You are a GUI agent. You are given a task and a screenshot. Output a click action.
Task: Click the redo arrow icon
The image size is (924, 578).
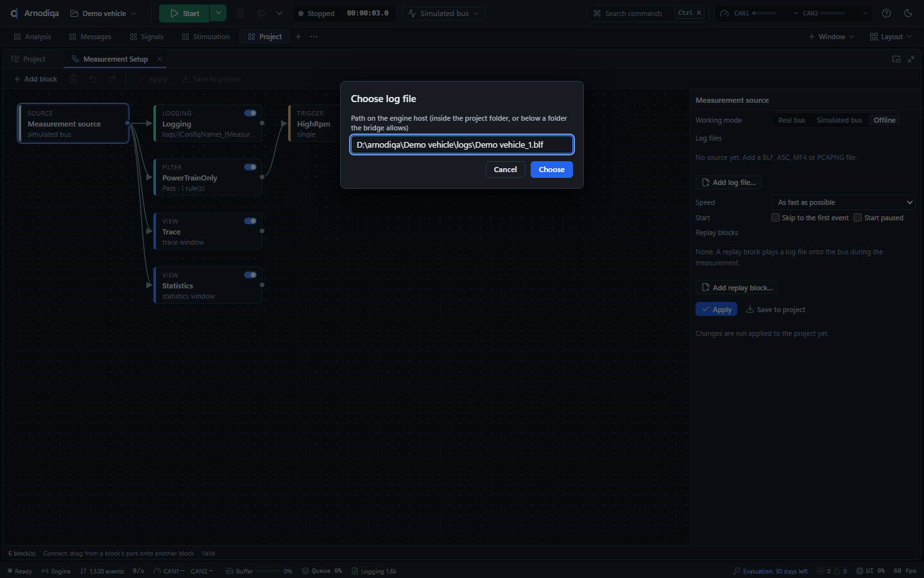coord(112,79)
